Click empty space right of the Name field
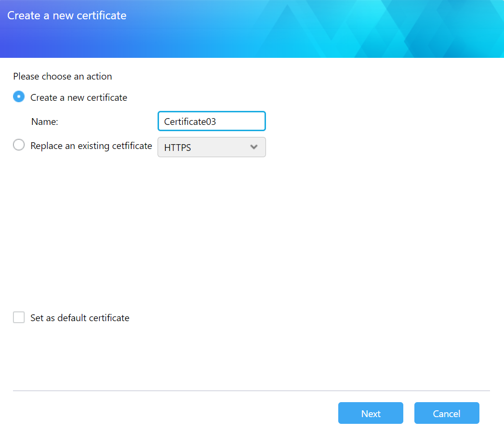Screen dimensions: 504x433 tap(376, 122)
